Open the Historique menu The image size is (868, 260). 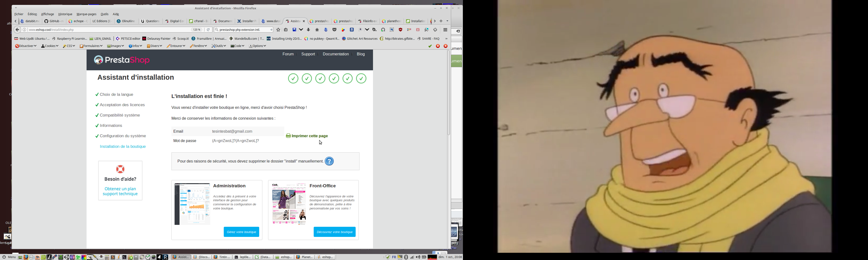coord(65,14)
